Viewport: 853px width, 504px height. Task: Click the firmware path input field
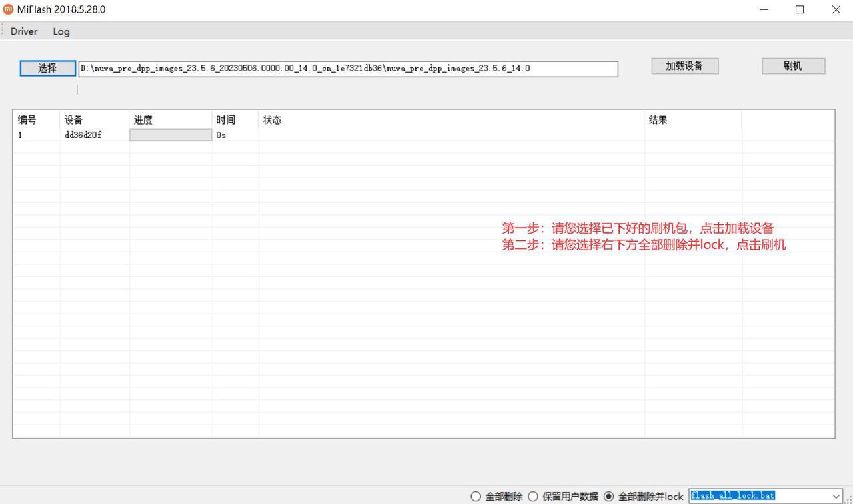[348, 69]
